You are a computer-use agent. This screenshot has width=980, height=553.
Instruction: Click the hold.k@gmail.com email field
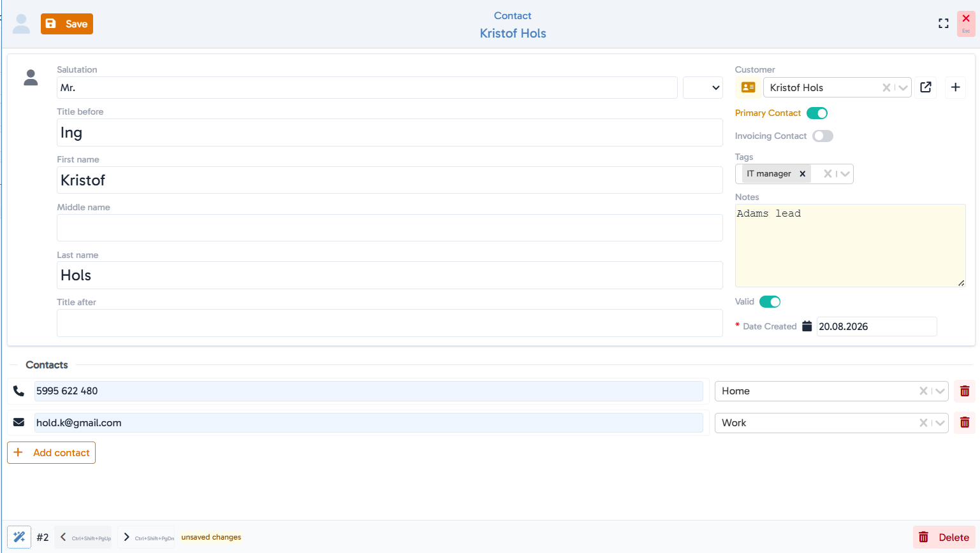pos(369,422)
